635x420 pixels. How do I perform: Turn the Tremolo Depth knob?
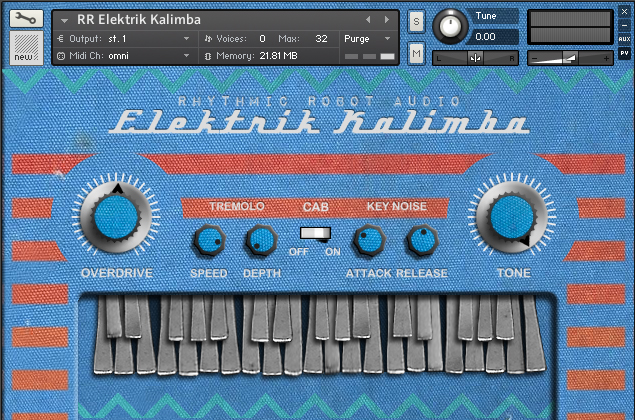pyautogui.click(x=261, y=240)
